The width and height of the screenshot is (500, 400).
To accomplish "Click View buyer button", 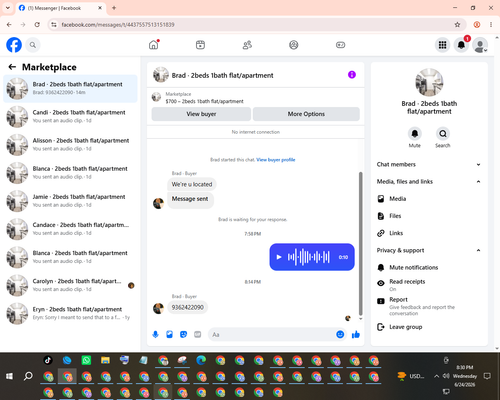I will coord(201,114).
